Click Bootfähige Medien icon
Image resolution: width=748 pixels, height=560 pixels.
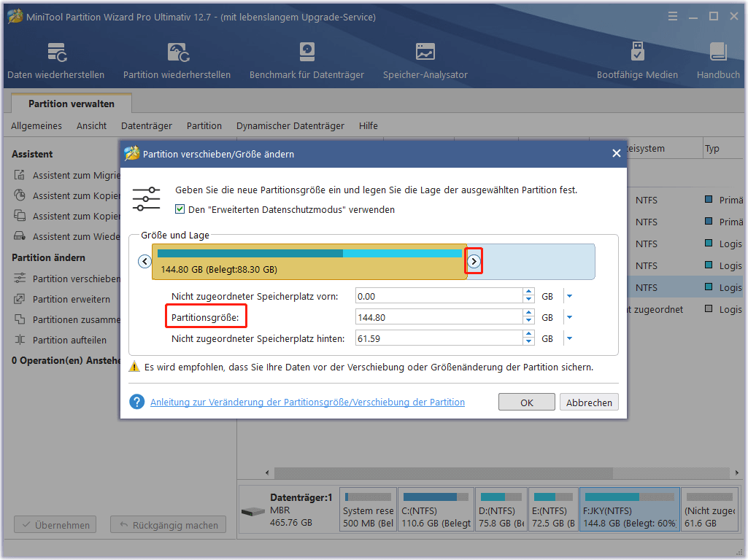point(637,52)
